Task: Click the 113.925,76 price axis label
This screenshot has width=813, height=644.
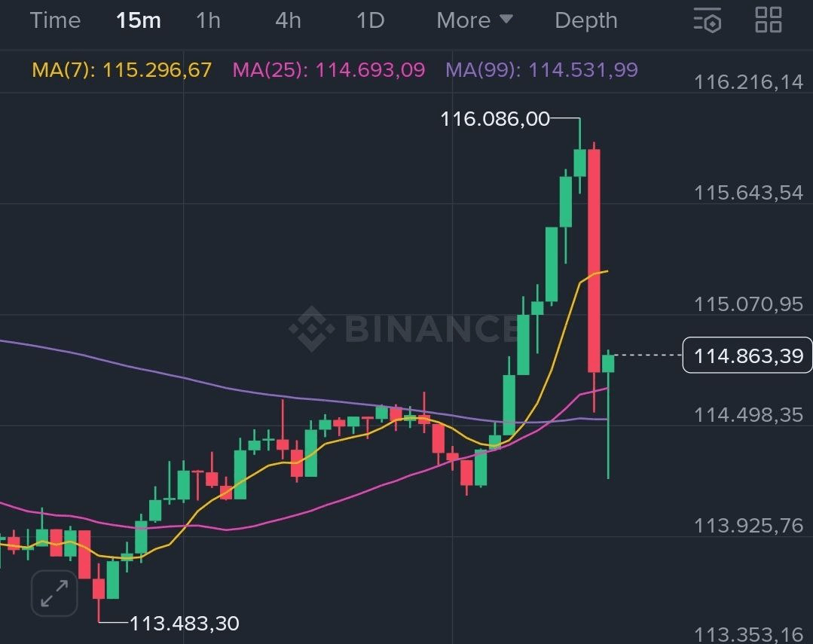Action: pos(748,525)
